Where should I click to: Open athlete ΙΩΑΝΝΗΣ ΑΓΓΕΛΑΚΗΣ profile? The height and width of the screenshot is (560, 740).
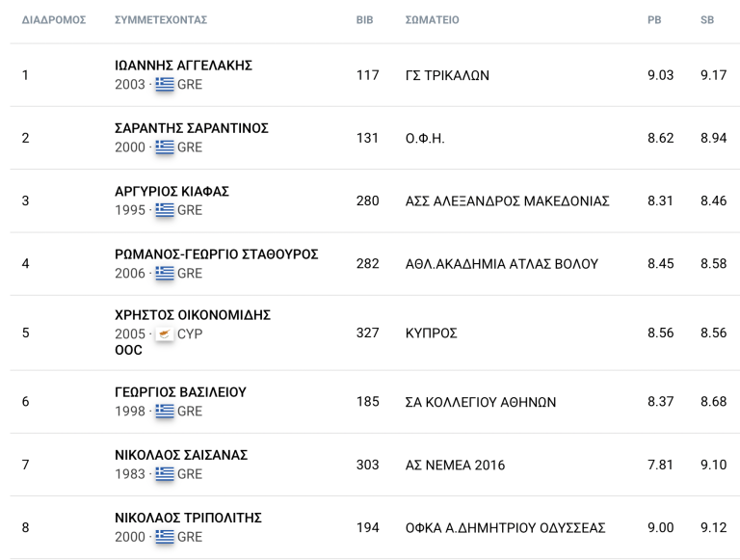click(x=184, y=66)
